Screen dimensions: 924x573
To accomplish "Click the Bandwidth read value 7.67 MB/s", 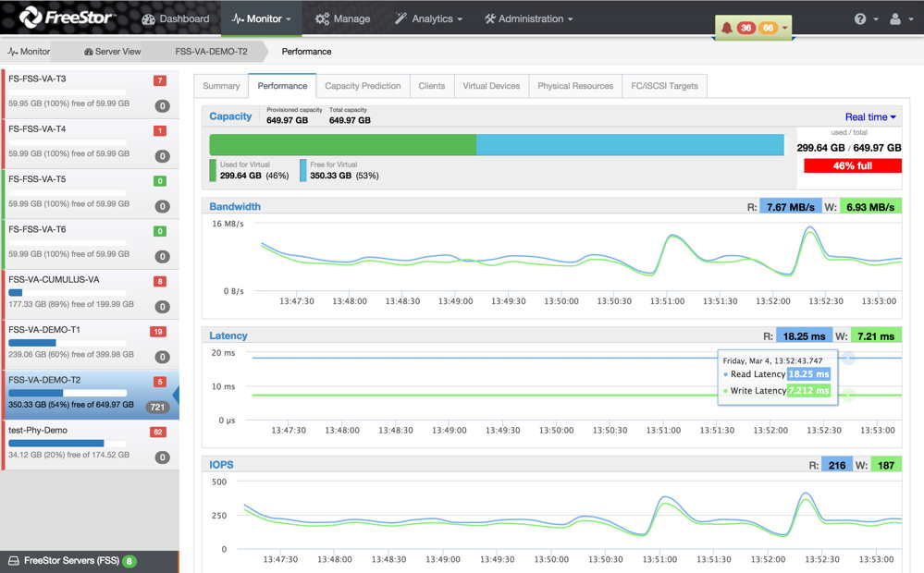I will point(790,207).
